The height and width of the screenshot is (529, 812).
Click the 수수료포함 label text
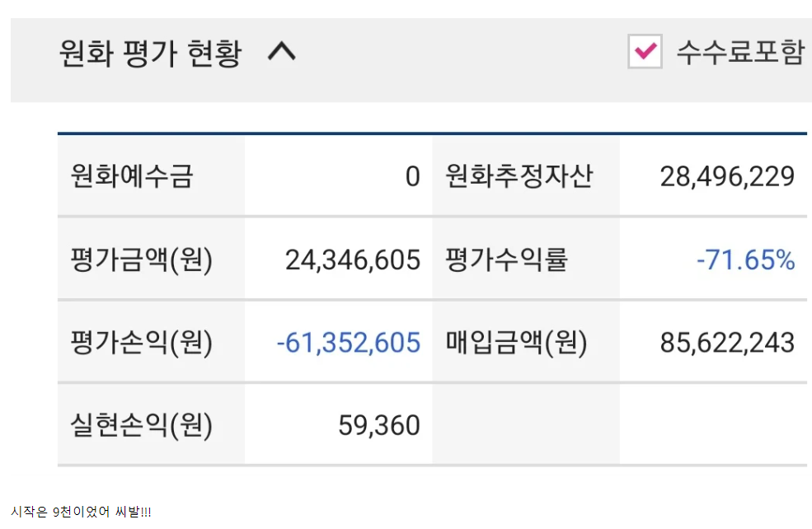click(x=739, y=53)
